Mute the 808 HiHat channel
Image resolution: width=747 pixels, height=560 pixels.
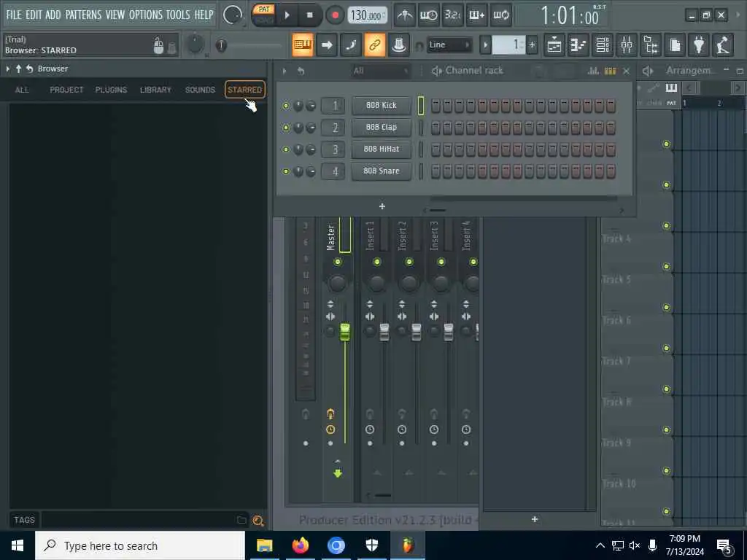point(286,149)
